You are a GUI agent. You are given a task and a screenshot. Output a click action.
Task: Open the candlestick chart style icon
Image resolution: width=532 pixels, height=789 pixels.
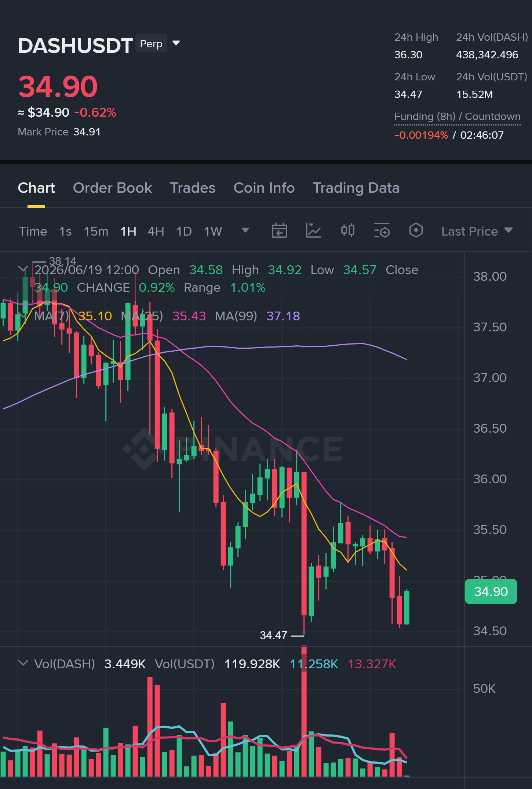pos(348,231)
